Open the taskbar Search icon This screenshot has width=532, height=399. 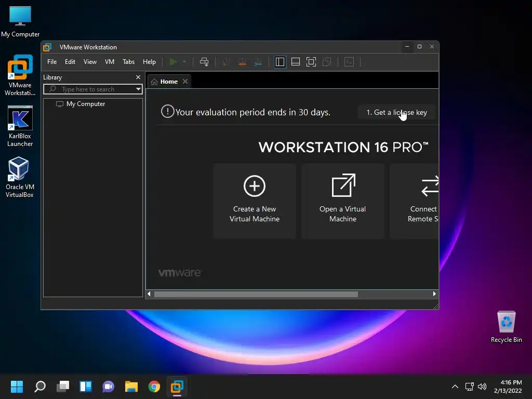39,387
